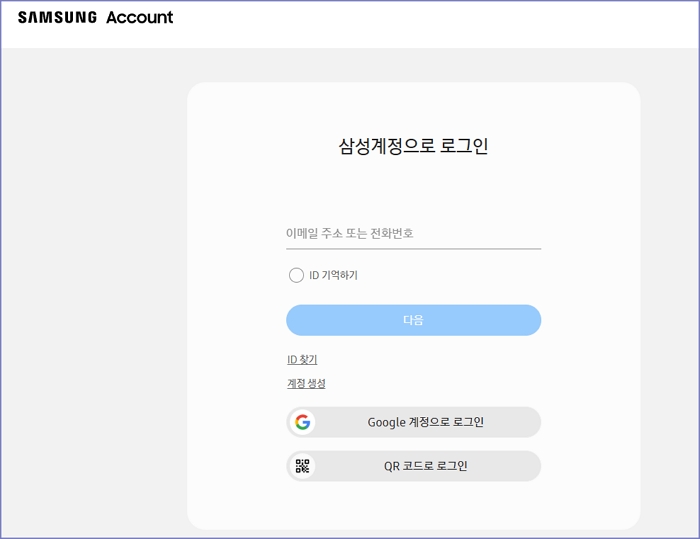Click the 다음 button
The height and width of the screenshot is (539, 700).
pos(413,320)
